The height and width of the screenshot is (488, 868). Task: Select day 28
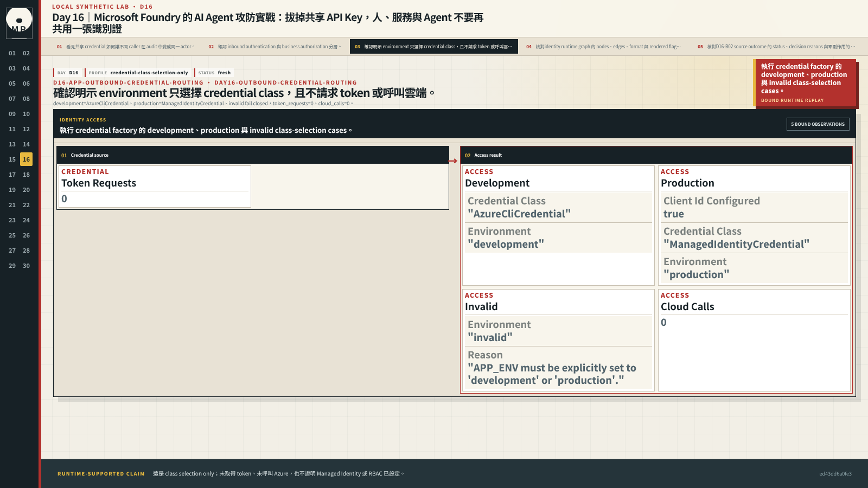(x=26, y=251)
